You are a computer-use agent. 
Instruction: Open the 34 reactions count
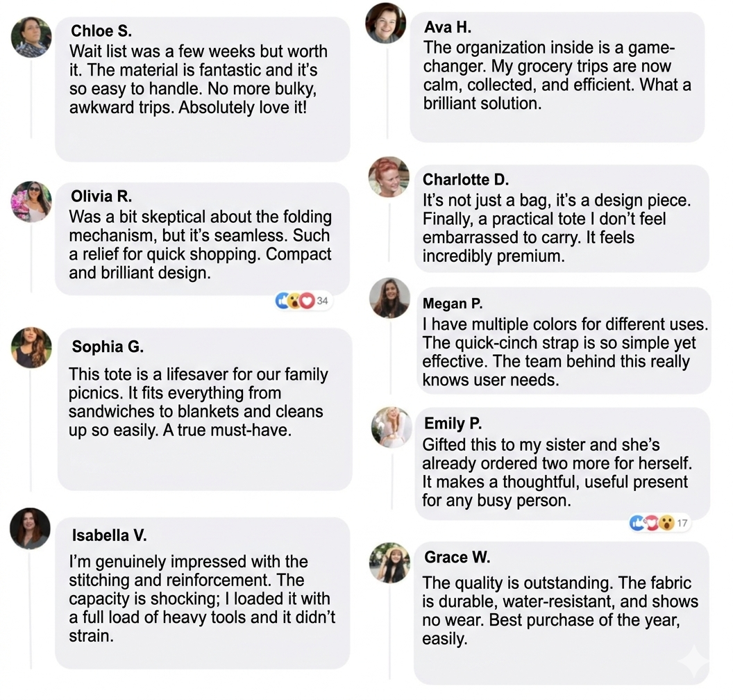tap(322, 301)
